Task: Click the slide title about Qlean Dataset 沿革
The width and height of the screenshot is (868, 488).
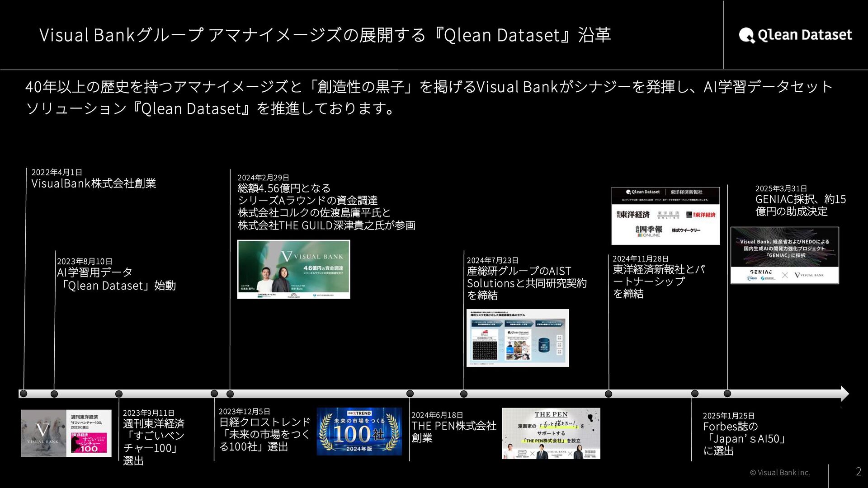Action: [x=325, y=35]
